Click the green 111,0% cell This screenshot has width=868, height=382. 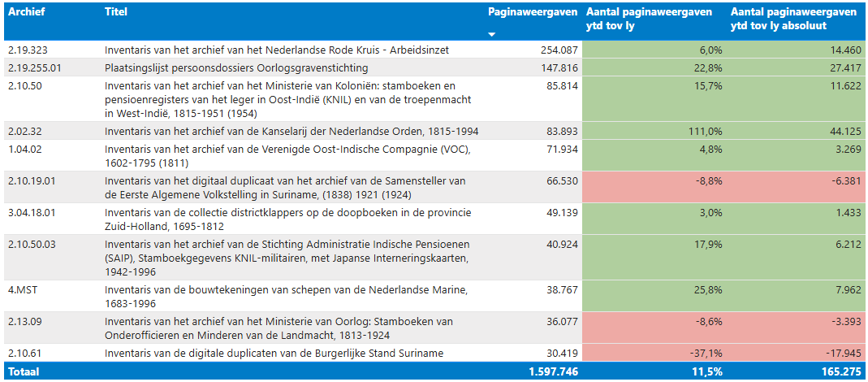(705, 131)
